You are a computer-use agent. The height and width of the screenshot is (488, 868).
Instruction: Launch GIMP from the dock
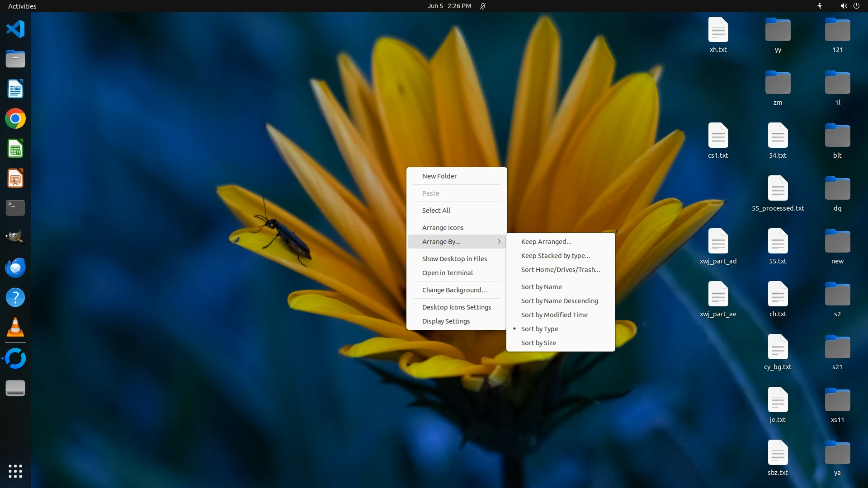click(15, 237)
